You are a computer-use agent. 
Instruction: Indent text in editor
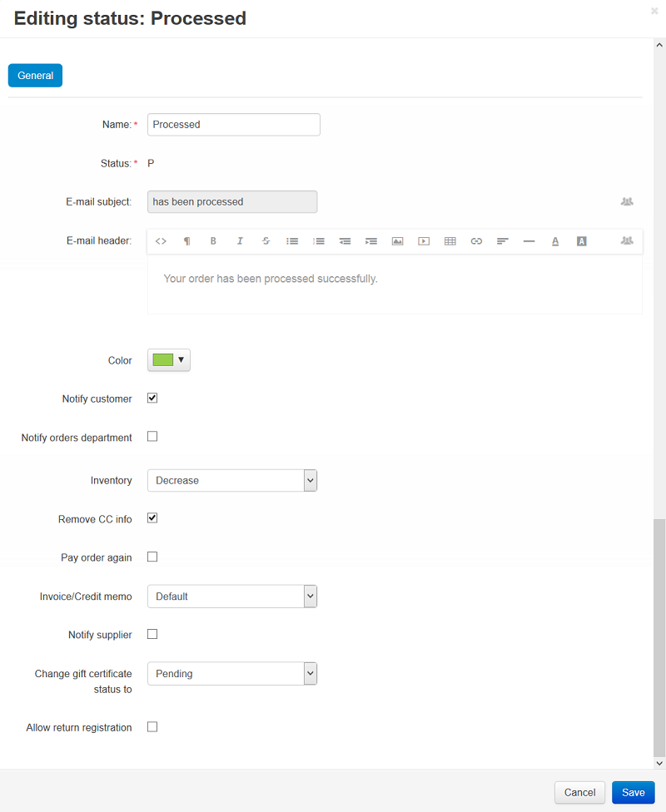coord(371,241)
